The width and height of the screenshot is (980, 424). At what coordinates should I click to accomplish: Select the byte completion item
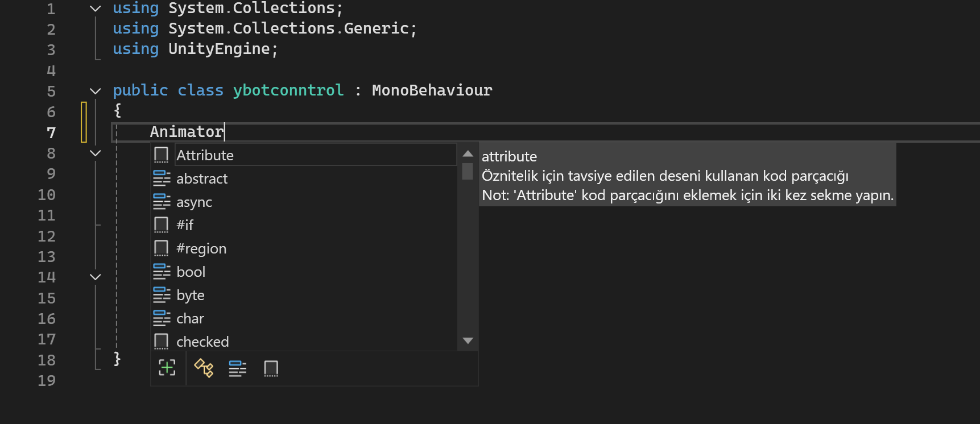pos(191,295)
